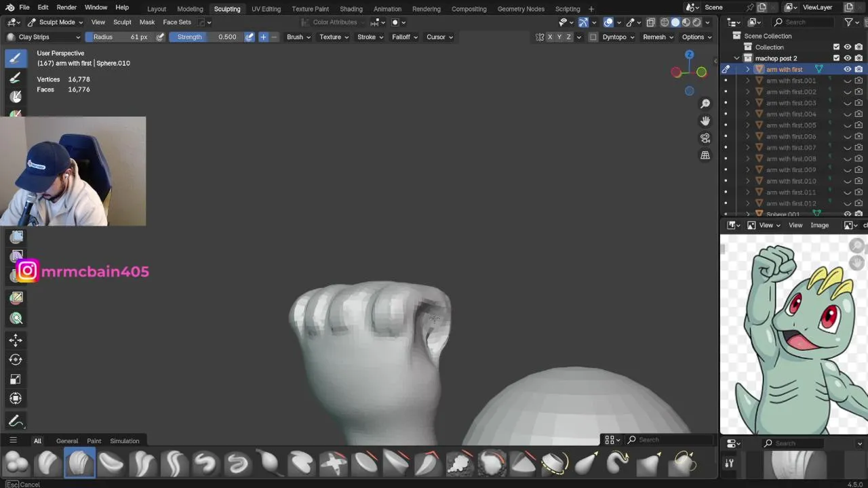Image resolution: width=868 pixels, height=488 pixels.
Task: Click the blue Z axis gizmo ball
Action: pyautogui.click(x=689, y=55)
